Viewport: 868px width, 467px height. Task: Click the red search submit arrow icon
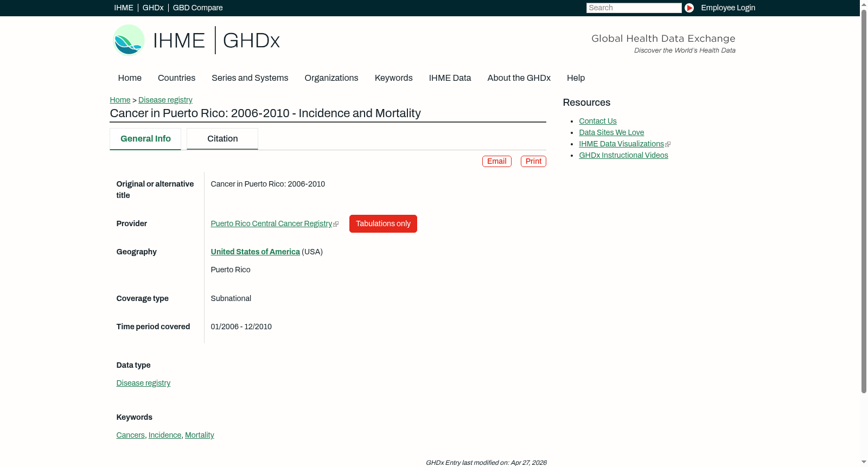click(689, 8)
